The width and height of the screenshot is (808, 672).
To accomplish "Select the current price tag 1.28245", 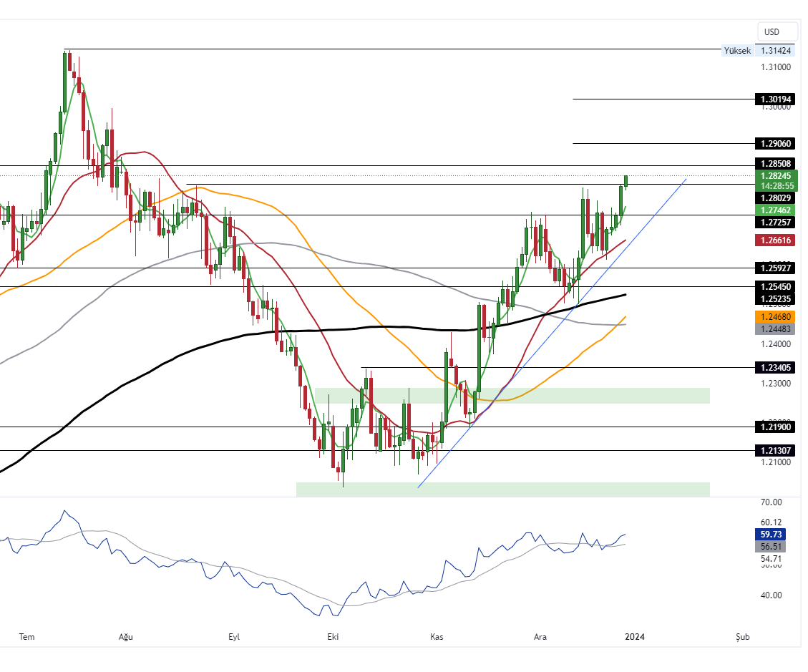I will coord(777,176).
